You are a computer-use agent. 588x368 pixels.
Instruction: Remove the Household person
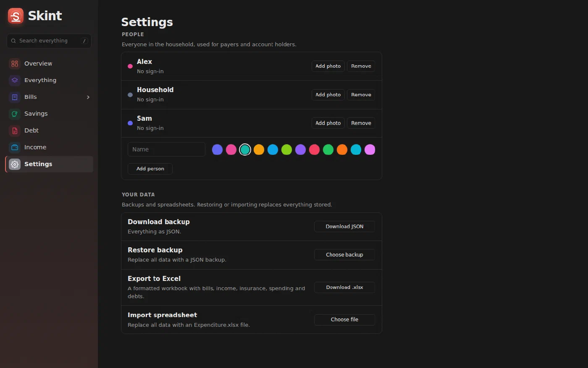[361, 95]
